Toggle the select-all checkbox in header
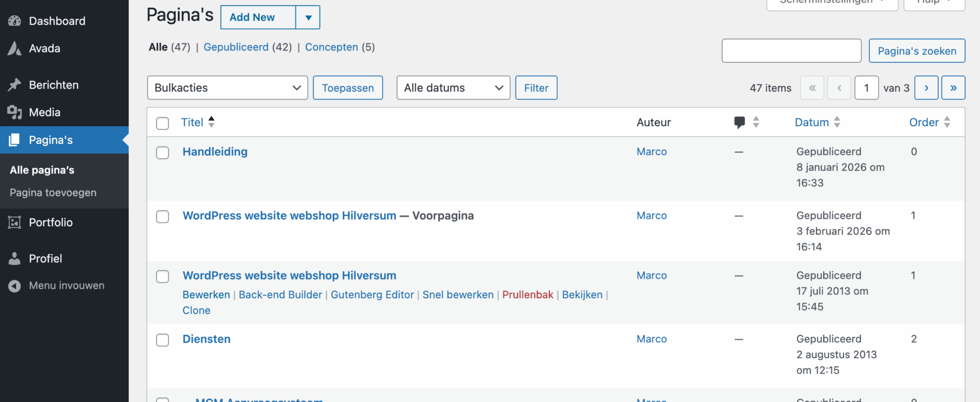 [x=163, y=123]
